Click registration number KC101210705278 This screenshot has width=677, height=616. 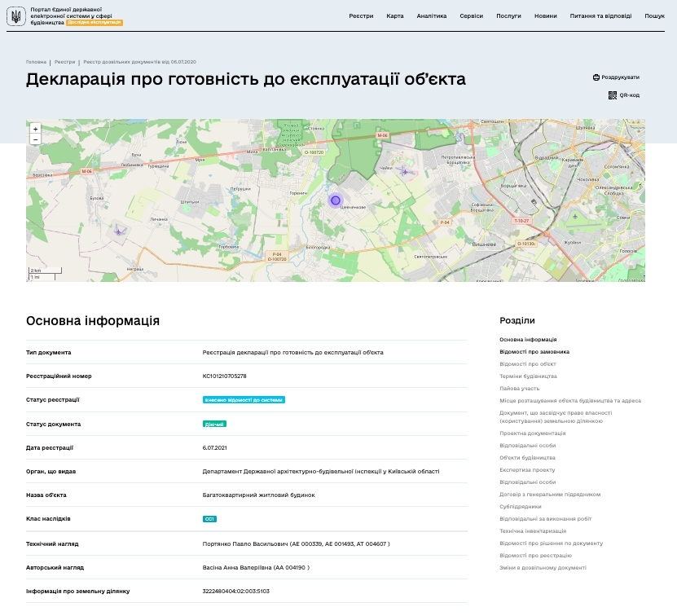click(x=225, y=376)
